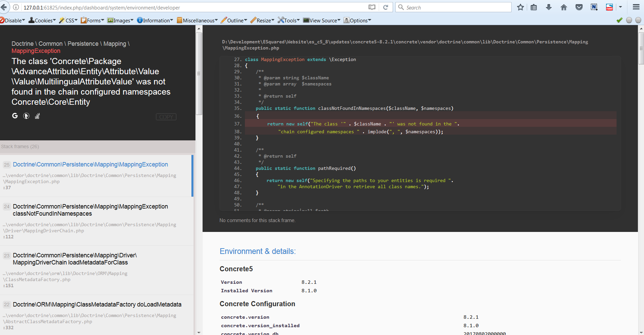
Task: Expand the CSS dropdown
Action: pos(68,20)
